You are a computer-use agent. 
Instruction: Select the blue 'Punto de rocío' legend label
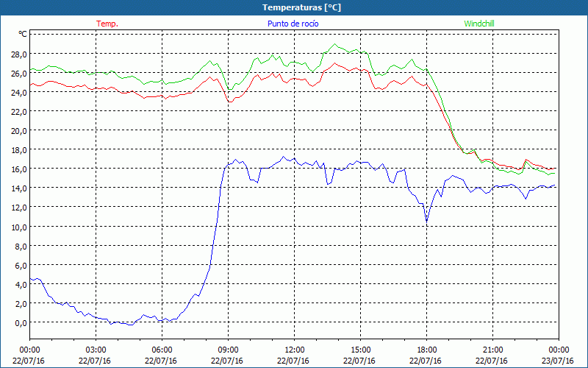293,24
